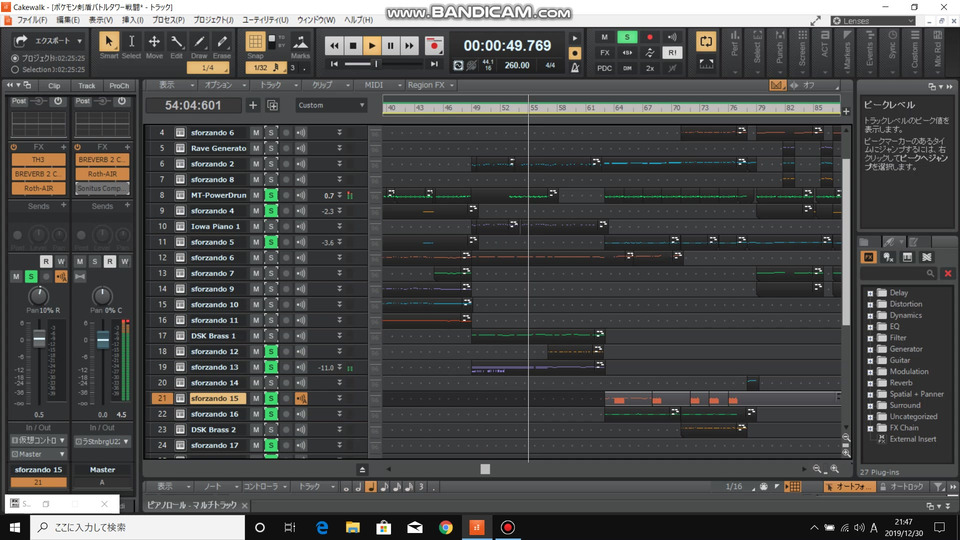Select the project time range radio button

tap(15, 58)
